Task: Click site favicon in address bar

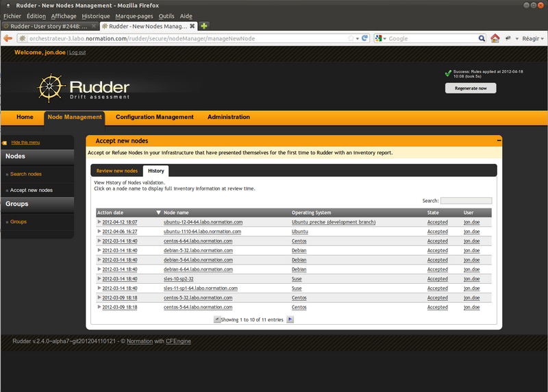Action: coord(23,38)
